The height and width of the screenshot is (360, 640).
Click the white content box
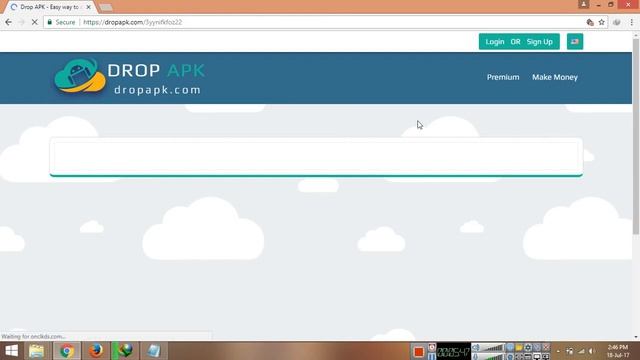(316, 157)
